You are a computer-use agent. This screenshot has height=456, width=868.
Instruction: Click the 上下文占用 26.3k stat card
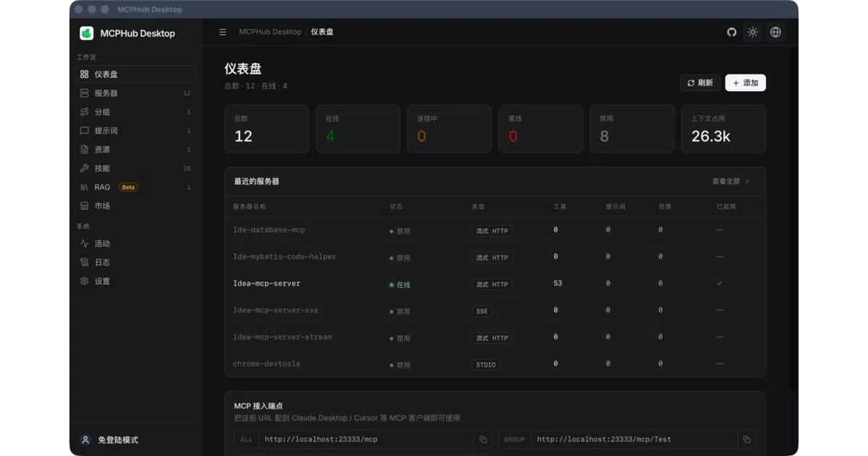click(723, 129)
